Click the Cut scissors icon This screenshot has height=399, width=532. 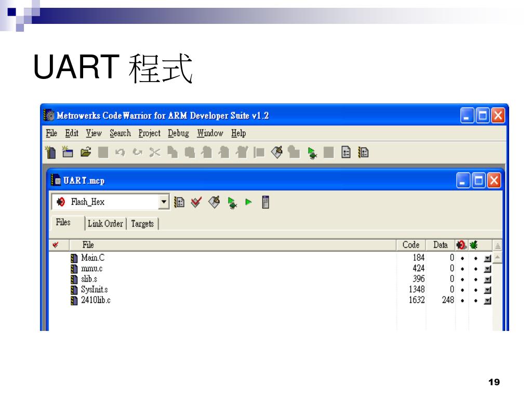[x=155, y=153]
